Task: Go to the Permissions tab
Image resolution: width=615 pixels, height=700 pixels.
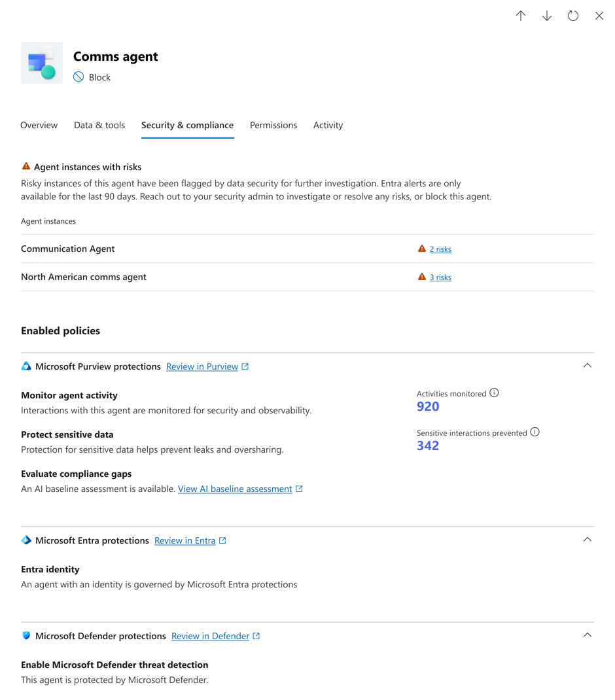Action: tap(273, 125)
